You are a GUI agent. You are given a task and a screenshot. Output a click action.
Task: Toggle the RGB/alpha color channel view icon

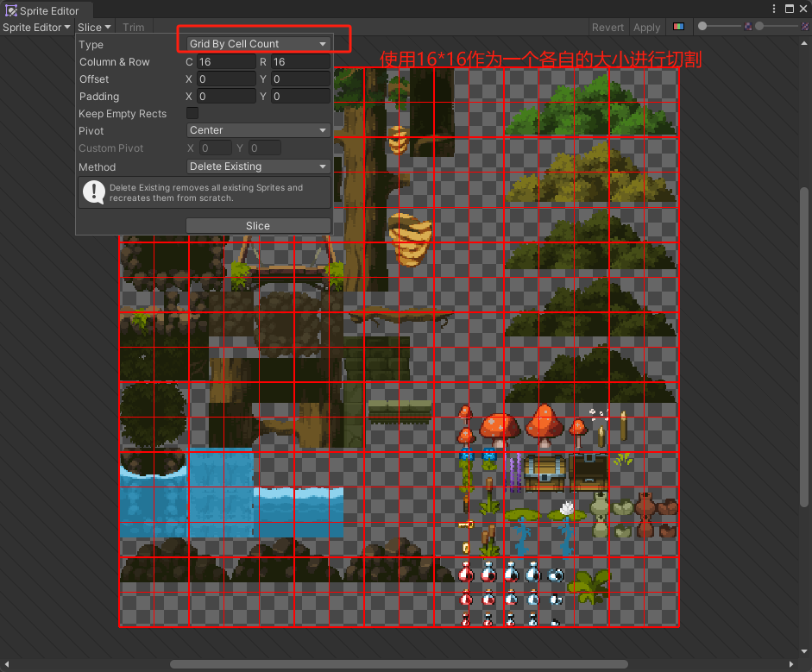tap(678, 27)
